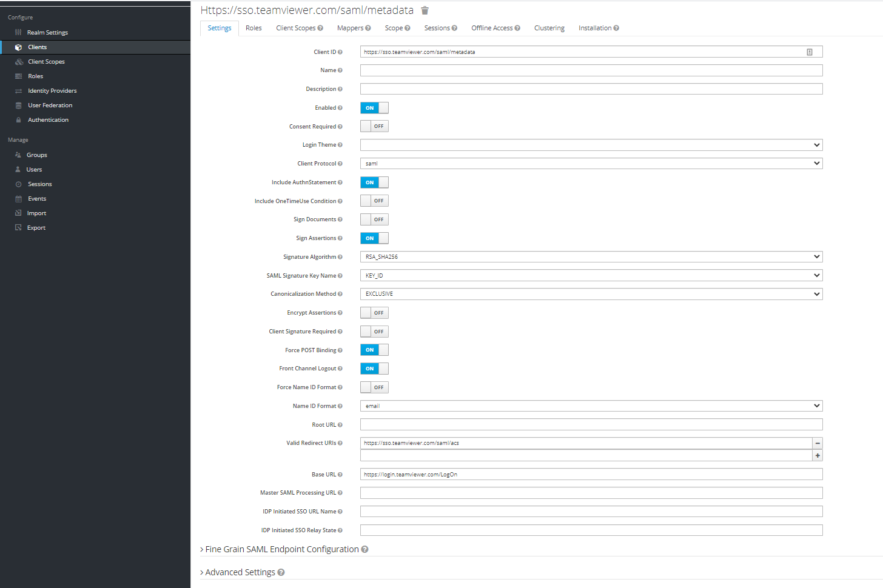883x588 pixels.
Task: Disable the Enabled toggle switch
Action: (374, 108)
